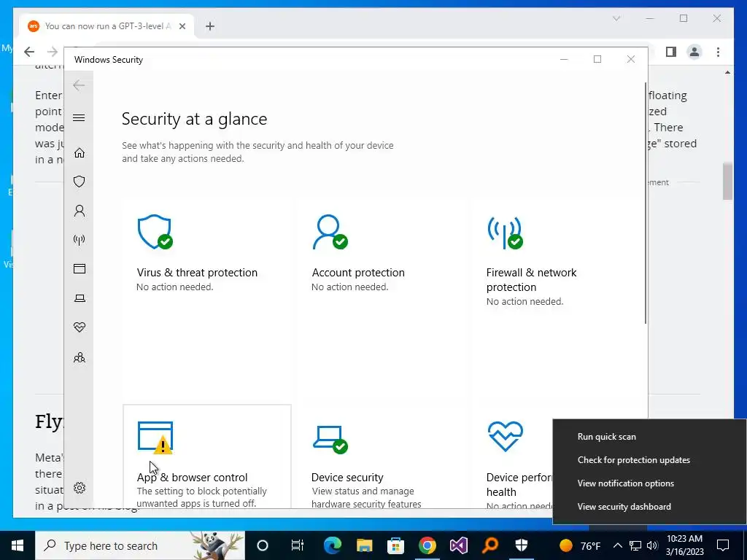Click 'Account protection' heading text
Image resolution: width=747 pixels, height=560 pixels.
pyautogui.click(x=357, y=273)
